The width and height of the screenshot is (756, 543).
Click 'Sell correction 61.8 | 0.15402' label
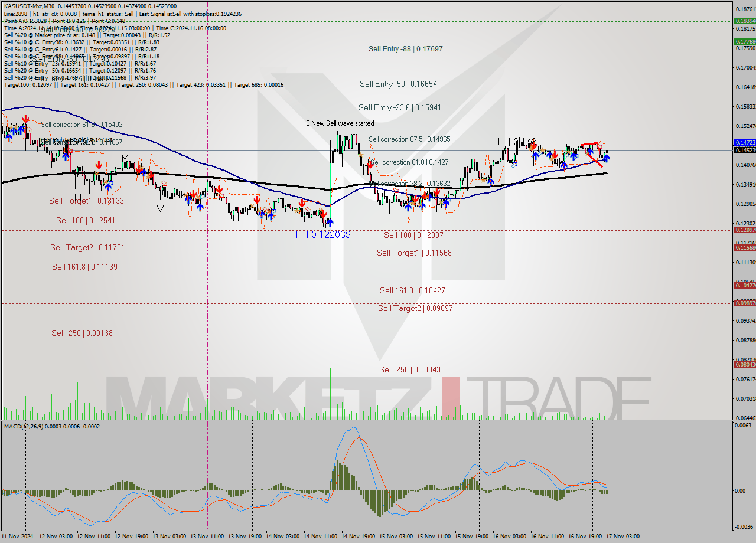pyautogui.click(x=82, y=125)
